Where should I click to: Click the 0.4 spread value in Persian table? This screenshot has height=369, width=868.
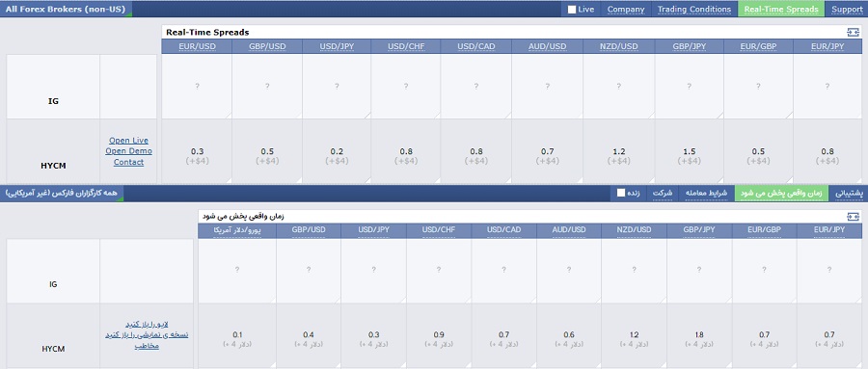point(309,334)
